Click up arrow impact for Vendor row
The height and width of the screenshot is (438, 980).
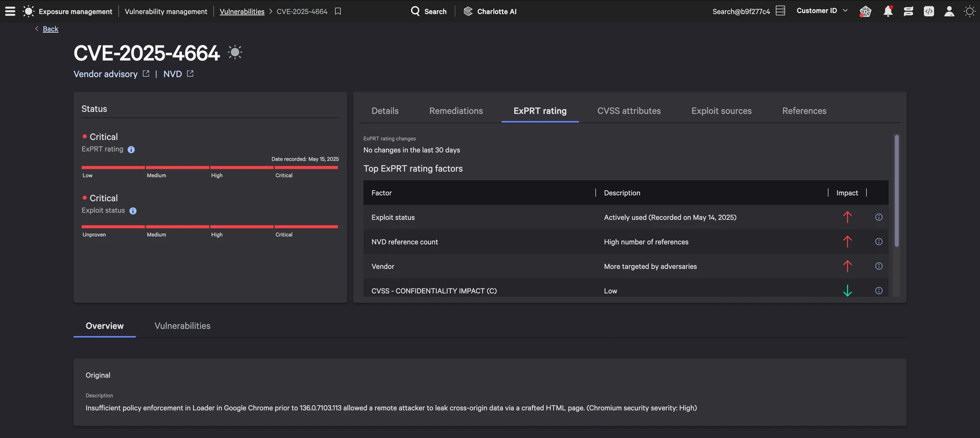pos(847,266)
